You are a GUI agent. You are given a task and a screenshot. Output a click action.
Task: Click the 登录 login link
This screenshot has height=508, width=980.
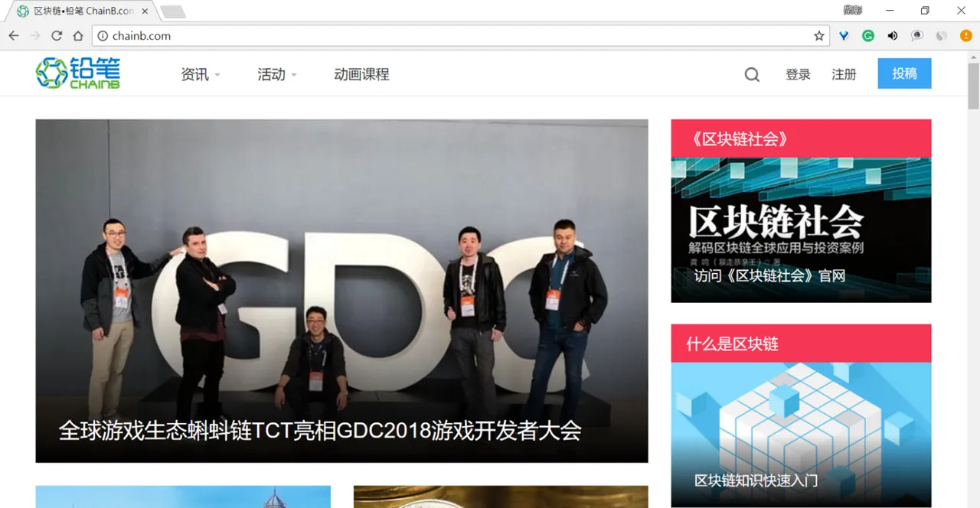coord(798,74)
